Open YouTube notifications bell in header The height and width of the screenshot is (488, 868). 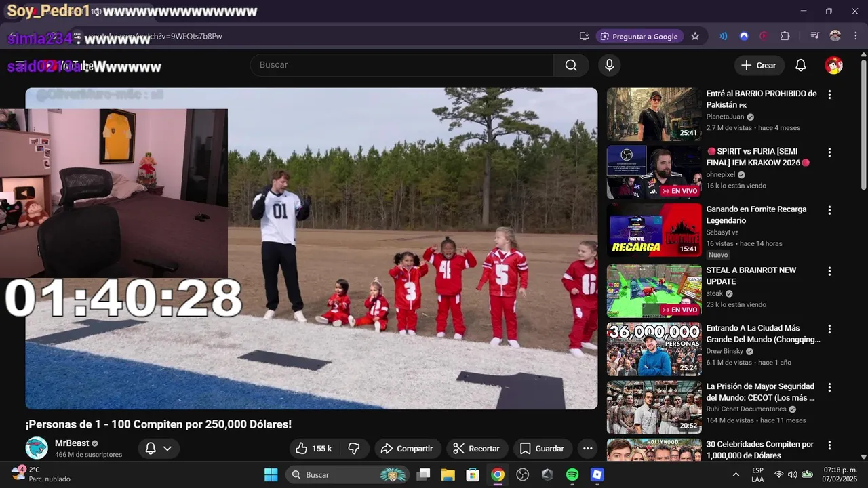click(801, 65)
